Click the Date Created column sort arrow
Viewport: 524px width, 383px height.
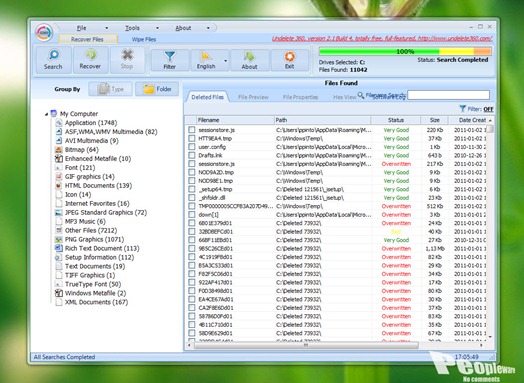(x=490, y=120)
